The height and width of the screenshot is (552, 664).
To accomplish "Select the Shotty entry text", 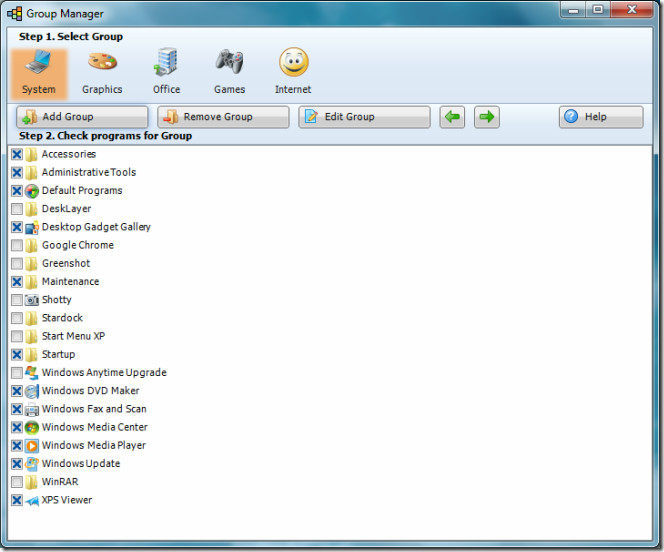I will (57, 300).
